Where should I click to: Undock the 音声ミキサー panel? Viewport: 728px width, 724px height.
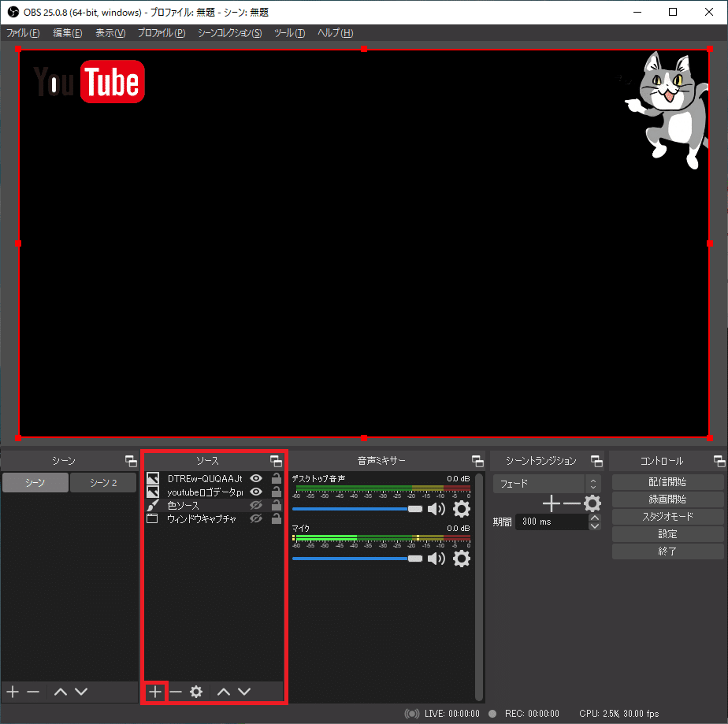coord(477,461)
